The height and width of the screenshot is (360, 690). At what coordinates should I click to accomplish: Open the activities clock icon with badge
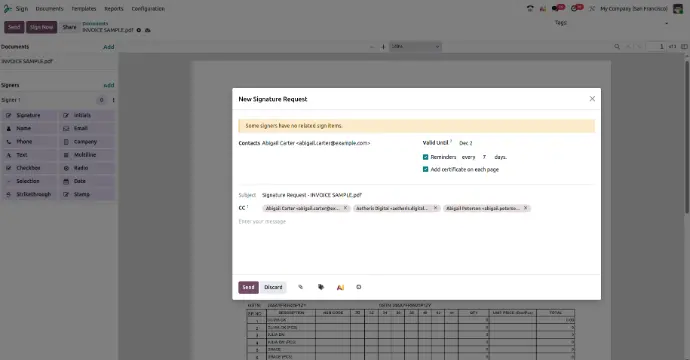(x=576, y=8)
